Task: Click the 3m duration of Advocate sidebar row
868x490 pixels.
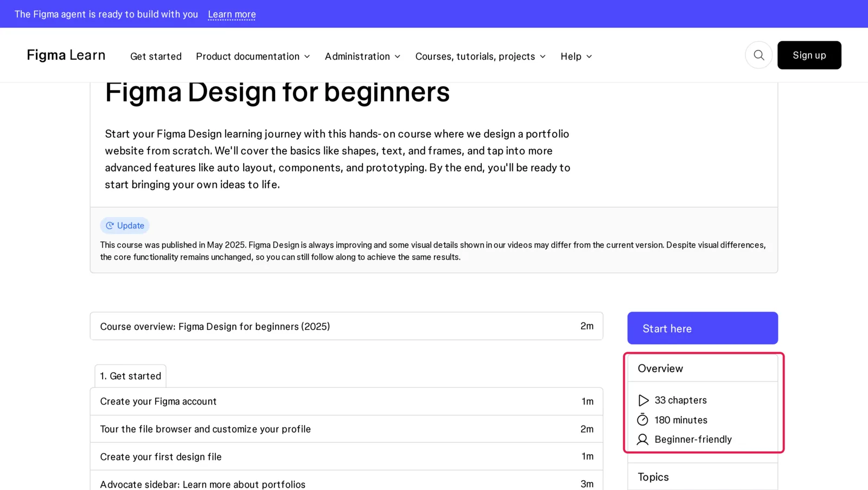Action: [587, 483]
